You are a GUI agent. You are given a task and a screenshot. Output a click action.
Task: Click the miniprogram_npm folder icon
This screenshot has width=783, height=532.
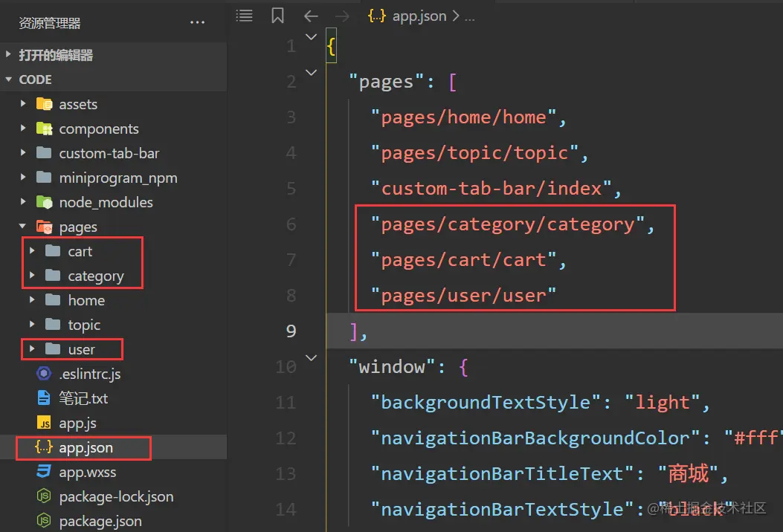[44, 177]
